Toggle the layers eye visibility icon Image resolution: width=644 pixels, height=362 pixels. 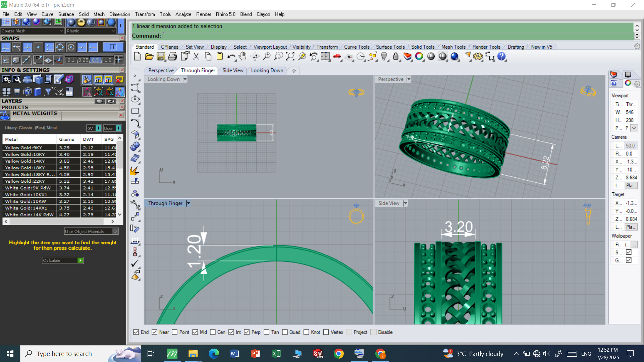[x=111, y=101]
